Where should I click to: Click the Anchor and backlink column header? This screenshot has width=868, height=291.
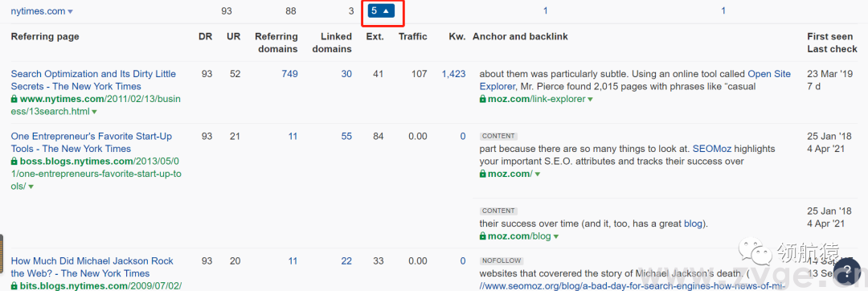click(x=520, y=36)
